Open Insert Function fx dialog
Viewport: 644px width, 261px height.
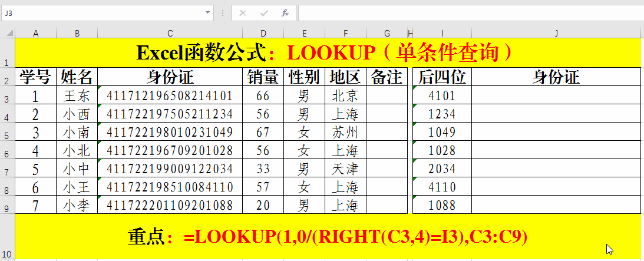pyautogui.click(x=285, y=13)
